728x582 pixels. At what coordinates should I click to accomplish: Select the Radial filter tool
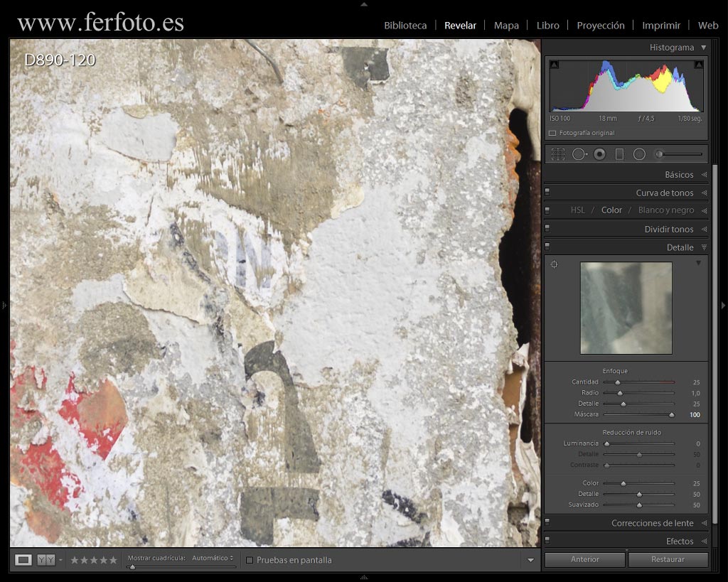(639, 154)
